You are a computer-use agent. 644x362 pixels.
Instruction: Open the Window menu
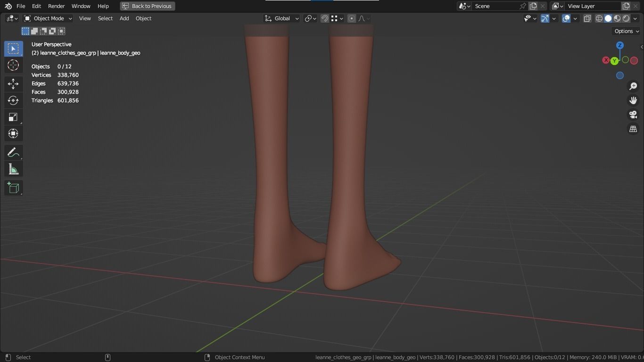tap(81, 6)
